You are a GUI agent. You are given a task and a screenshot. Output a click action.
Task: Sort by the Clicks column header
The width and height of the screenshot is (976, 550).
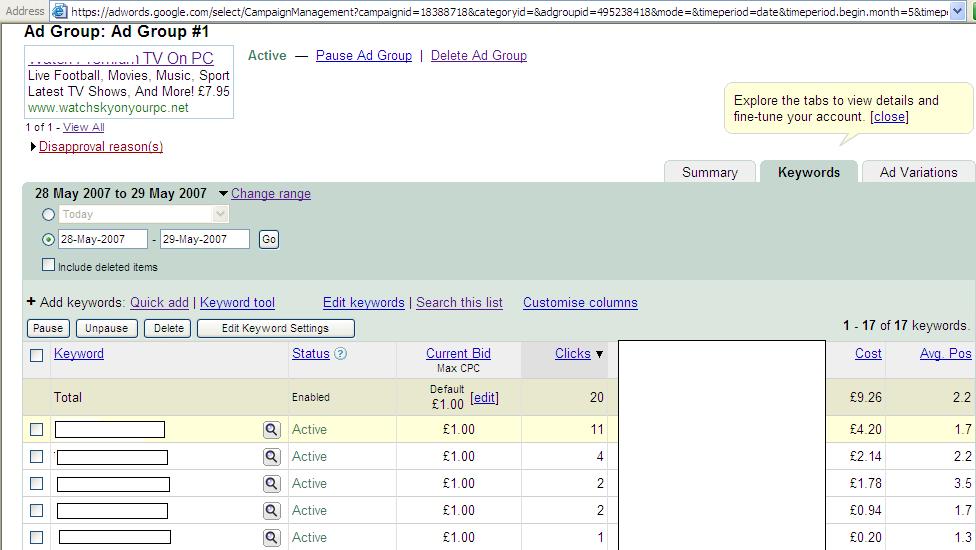click(573, 353)
